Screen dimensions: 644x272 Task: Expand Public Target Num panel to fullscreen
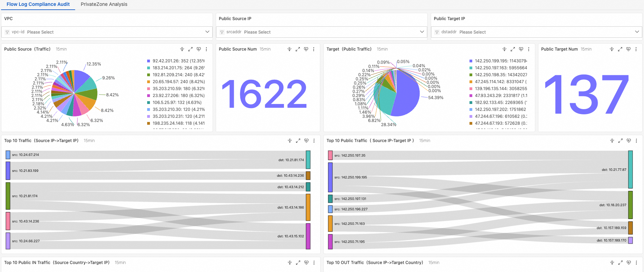(x=620, y=49)
